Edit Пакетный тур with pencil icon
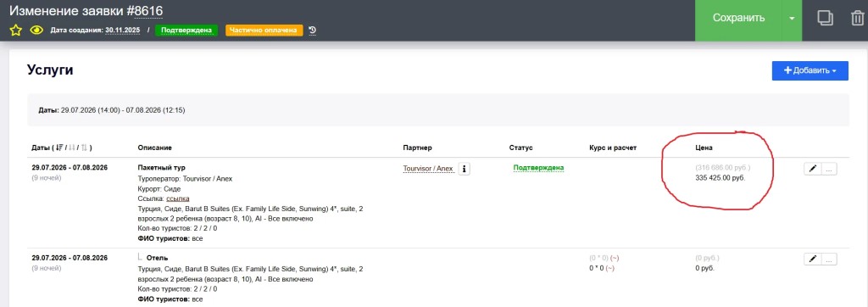The height and width of the screenshot is (307, 868). (812, 169)
